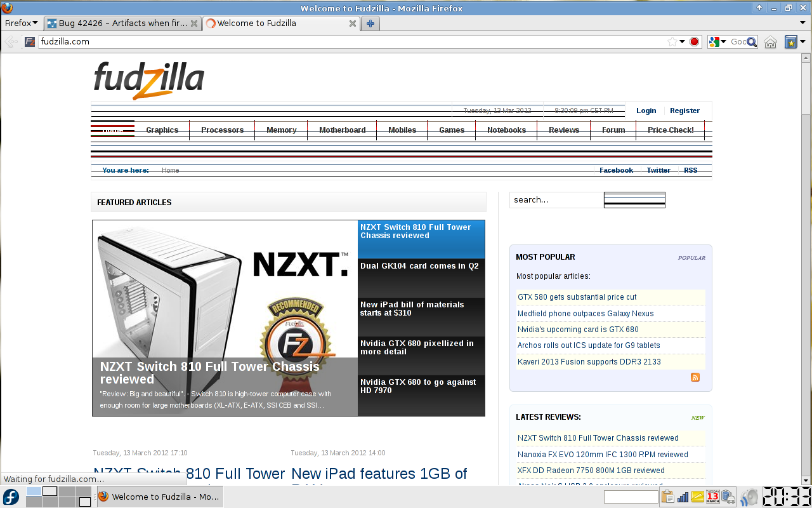Click the Login link

[646, 110]
